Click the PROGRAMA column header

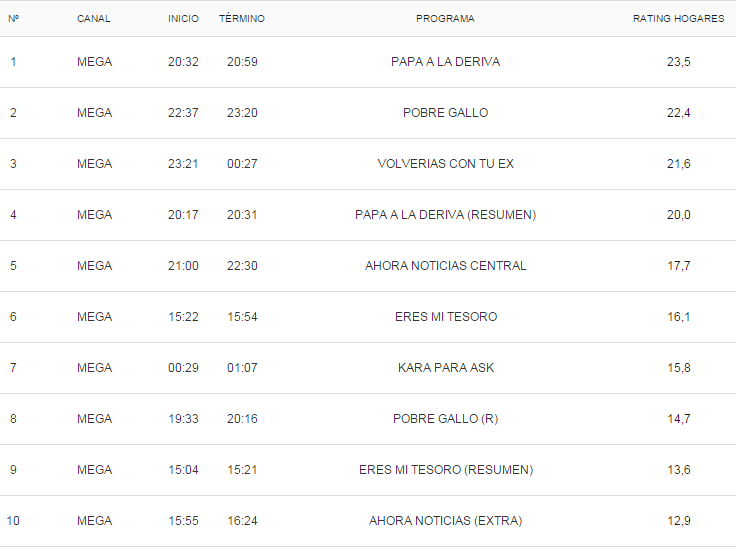(x=445, y=18)
